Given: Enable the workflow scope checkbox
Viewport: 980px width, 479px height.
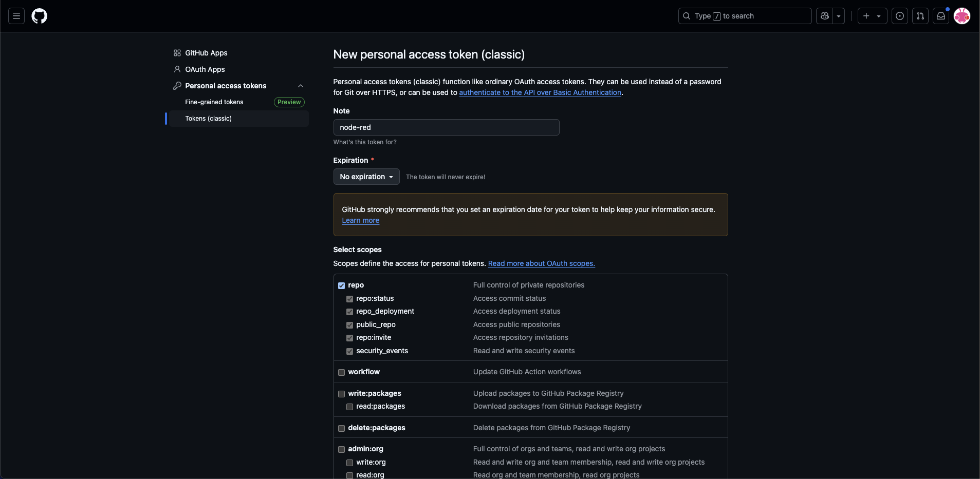Looking at the screenshot, I should 341,372.
